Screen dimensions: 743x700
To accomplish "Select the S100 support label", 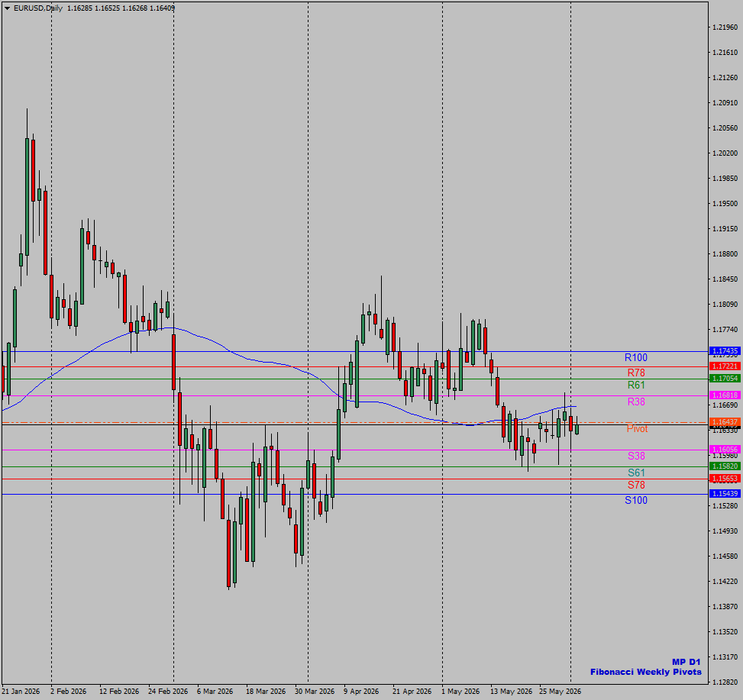I will 635,500.
